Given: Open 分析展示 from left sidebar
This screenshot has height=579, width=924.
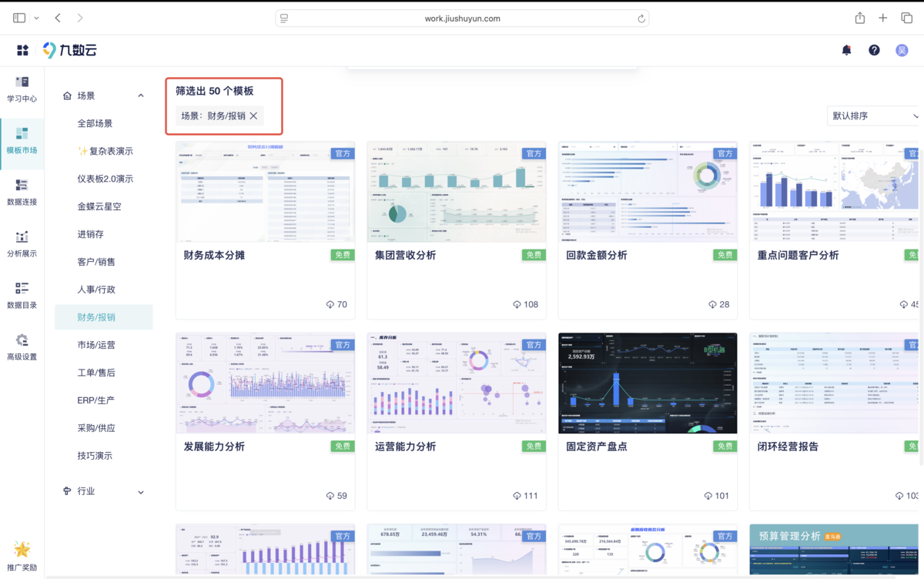Looking at the screenshot, I should 22,244.
